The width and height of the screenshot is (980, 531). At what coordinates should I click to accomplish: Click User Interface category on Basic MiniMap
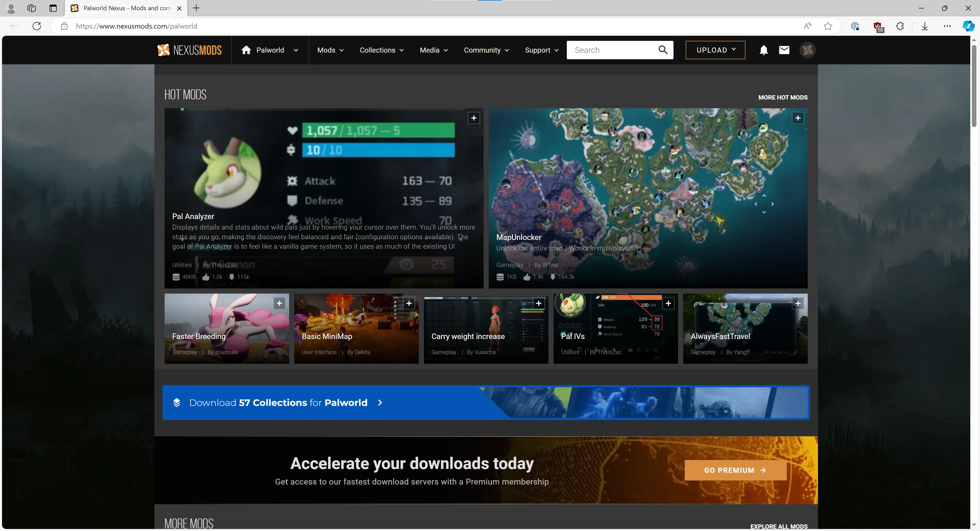pos(319,352)
